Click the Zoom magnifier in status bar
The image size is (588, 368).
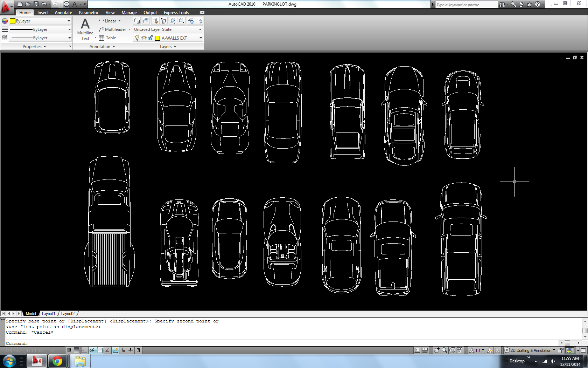tap(444, 350)
